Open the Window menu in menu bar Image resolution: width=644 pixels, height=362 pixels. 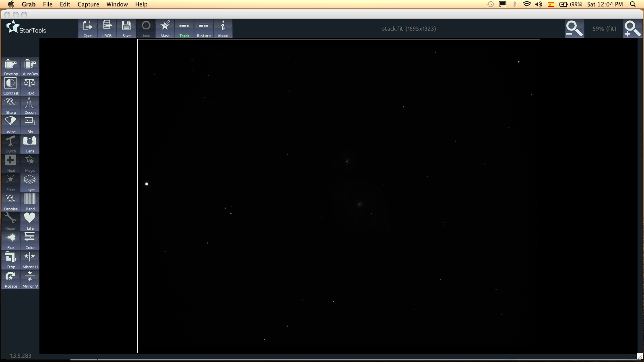[117, 4]
